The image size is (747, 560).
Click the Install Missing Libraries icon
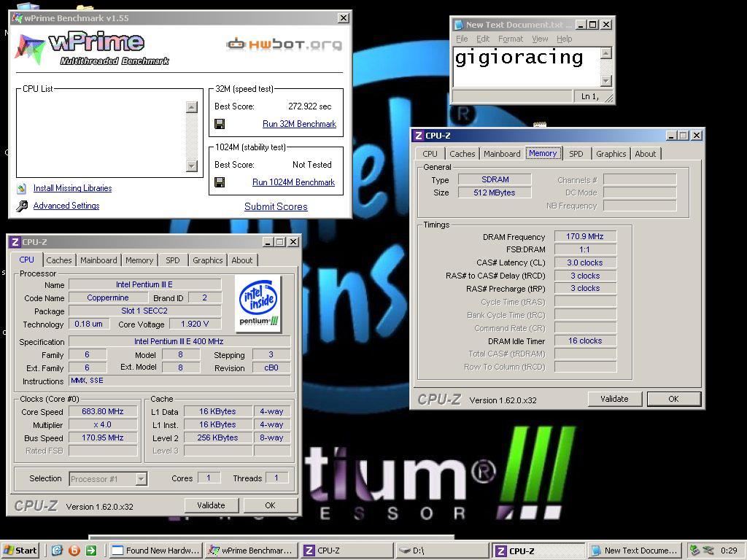pos(21,189)
